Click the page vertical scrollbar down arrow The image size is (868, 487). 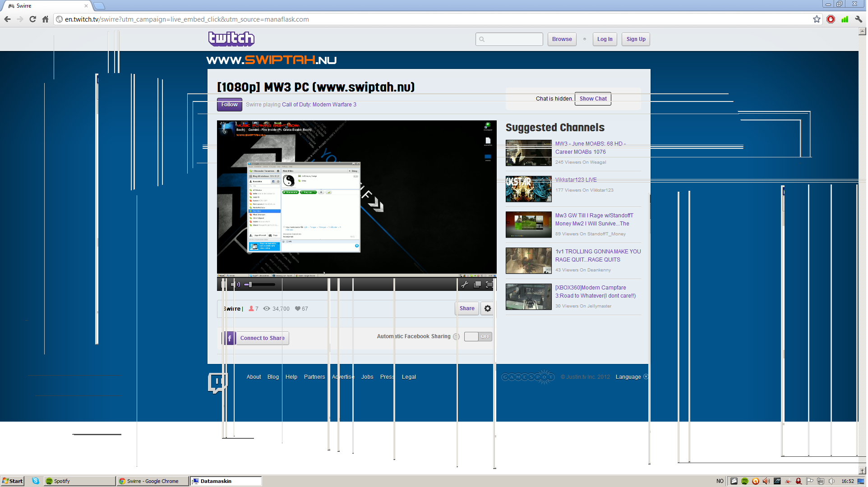coord(862,471)
